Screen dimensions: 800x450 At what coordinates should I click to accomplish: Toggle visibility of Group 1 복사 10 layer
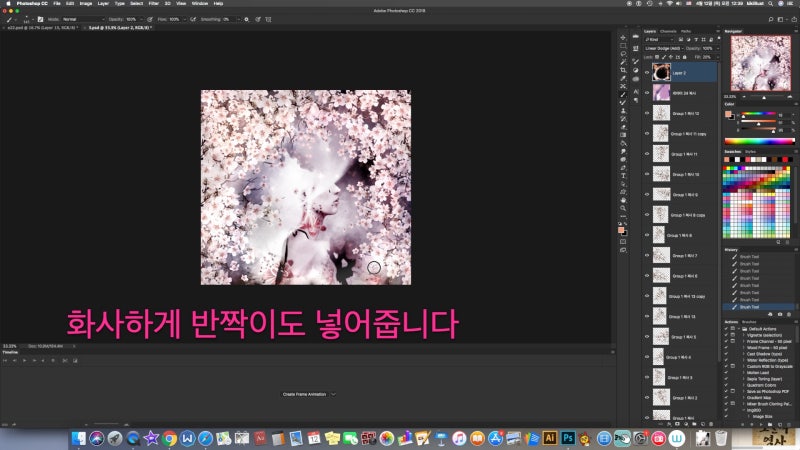click(x=647, y=174)
